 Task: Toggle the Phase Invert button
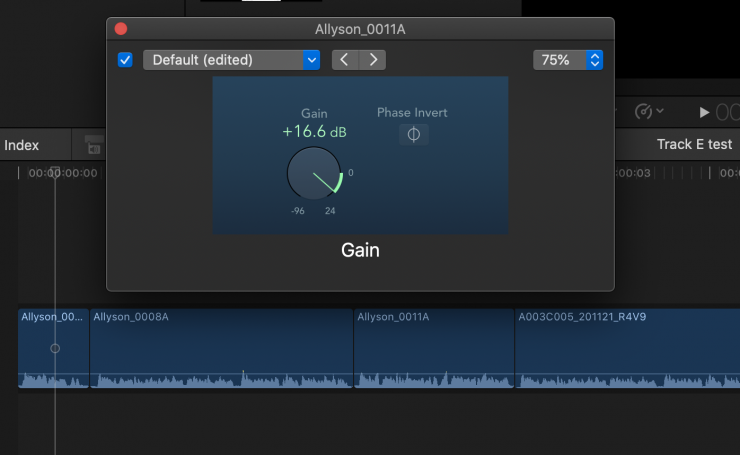[413, 134]
